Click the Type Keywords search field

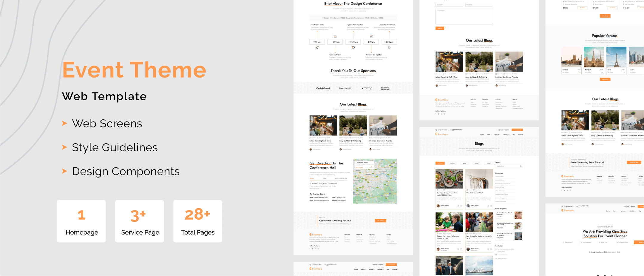509,166
